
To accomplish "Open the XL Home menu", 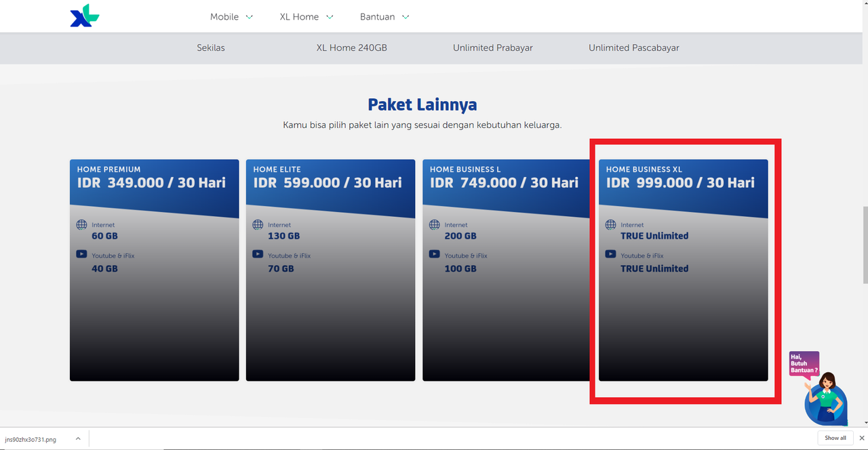I will (299, 17).
